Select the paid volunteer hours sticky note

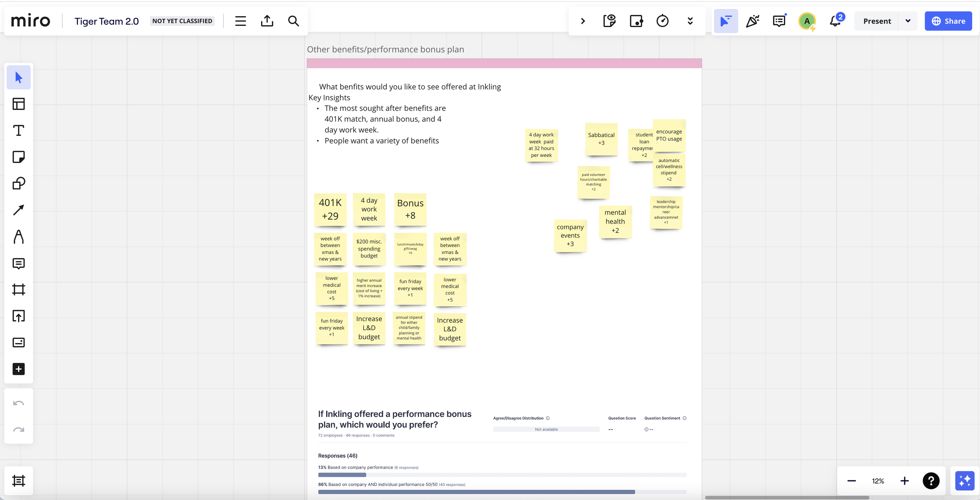593,182
